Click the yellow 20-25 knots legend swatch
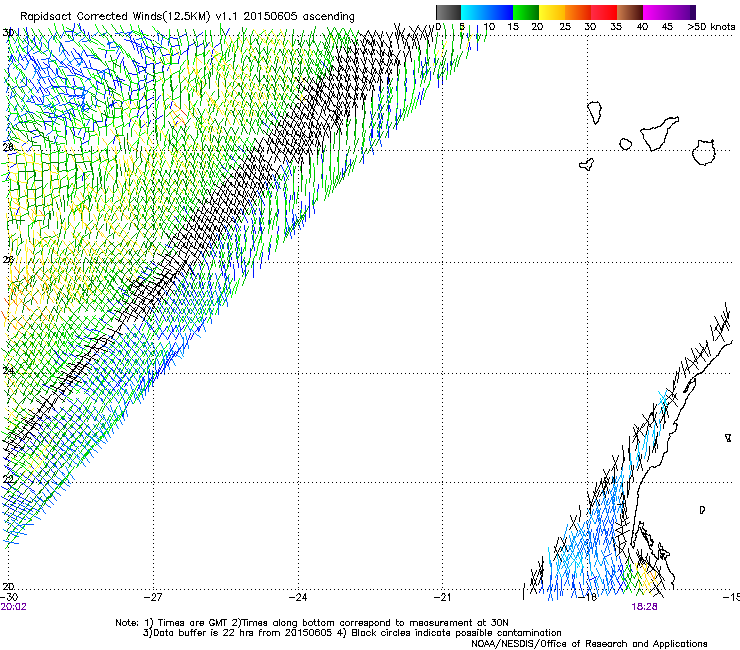Image resolution: width=740 pixels, height=650 pixels. 552,12
